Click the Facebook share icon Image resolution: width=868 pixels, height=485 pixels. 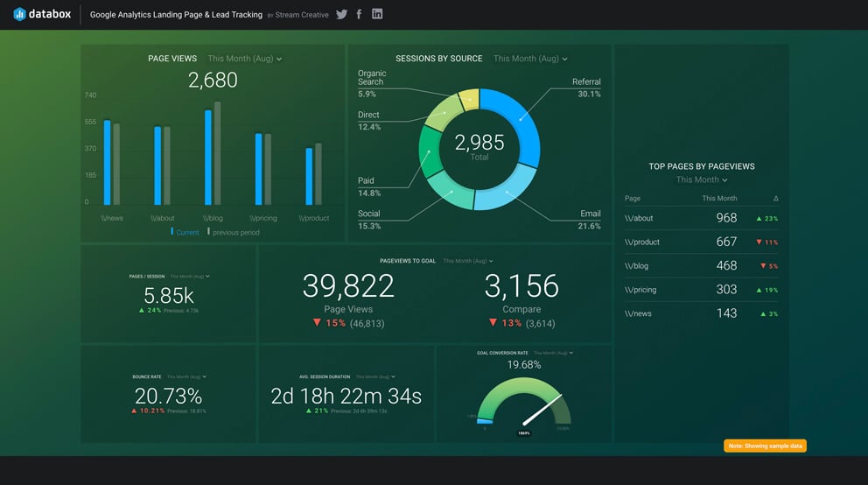click(x=359, y=14)
